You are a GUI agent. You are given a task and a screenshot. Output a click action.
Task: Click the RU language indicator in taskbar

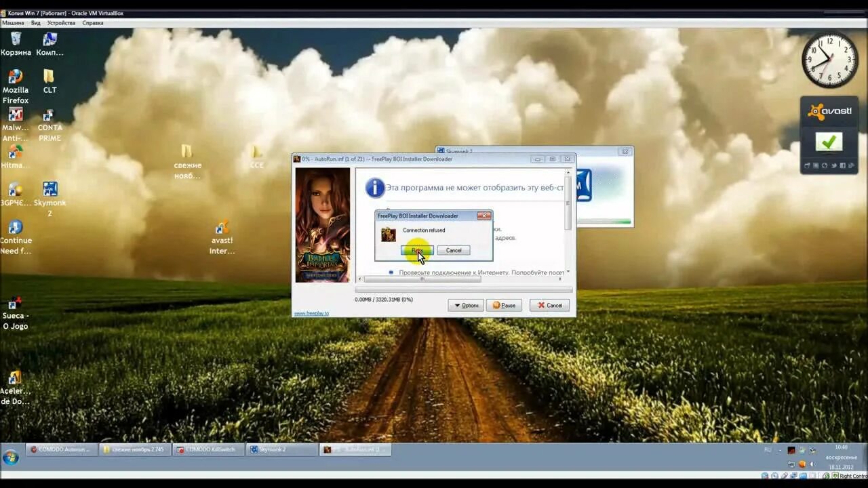pos(768,450)
